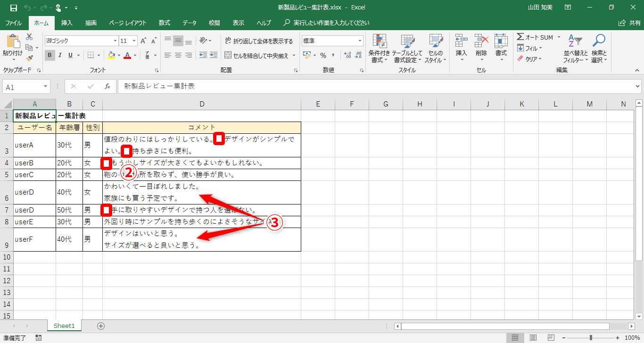Click the decrease indent icon
The width and height of the screenshot is (644, 343).
[203, 55]
